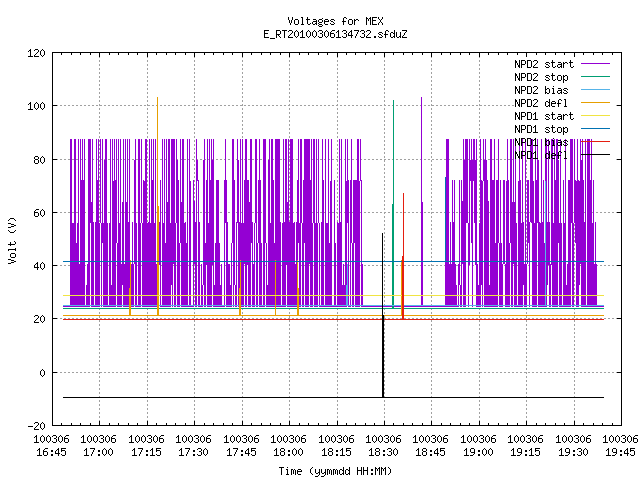Click the light blue NPD2 bias legend line sample

tap(595, 89)
